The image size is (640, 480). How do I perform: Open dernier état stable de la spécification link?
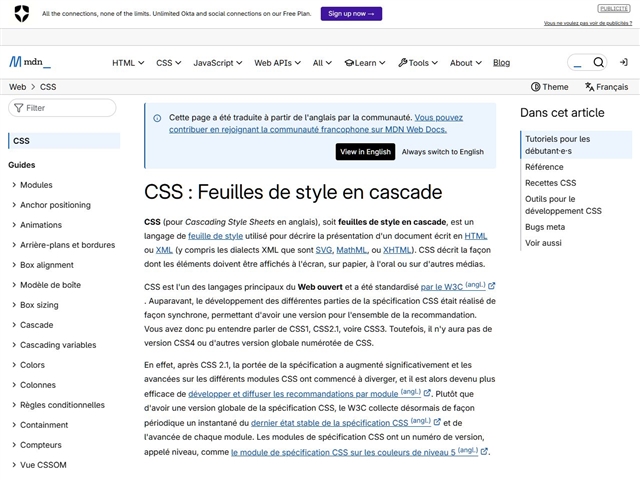coord(341,423)
